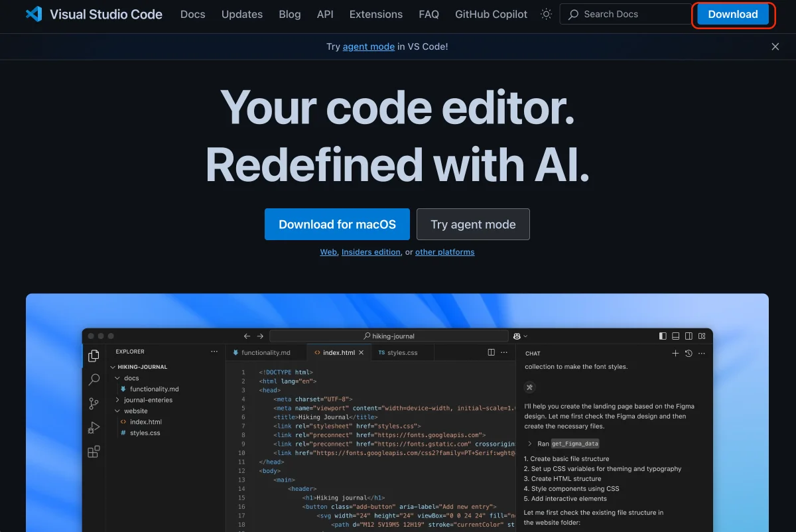Open the Extensions icon in the activity bar
Viewport: 796px width, 532px height.
point(94,452)
